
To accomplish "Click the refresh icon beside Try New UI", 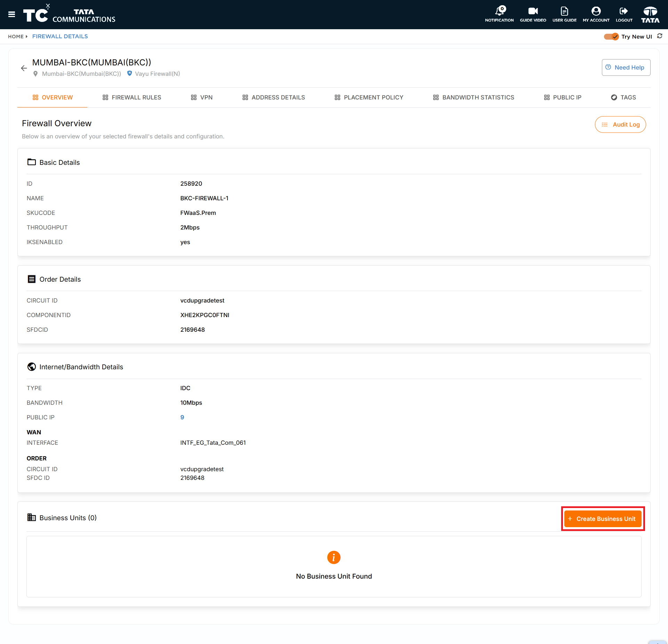I will click(660, 36).
